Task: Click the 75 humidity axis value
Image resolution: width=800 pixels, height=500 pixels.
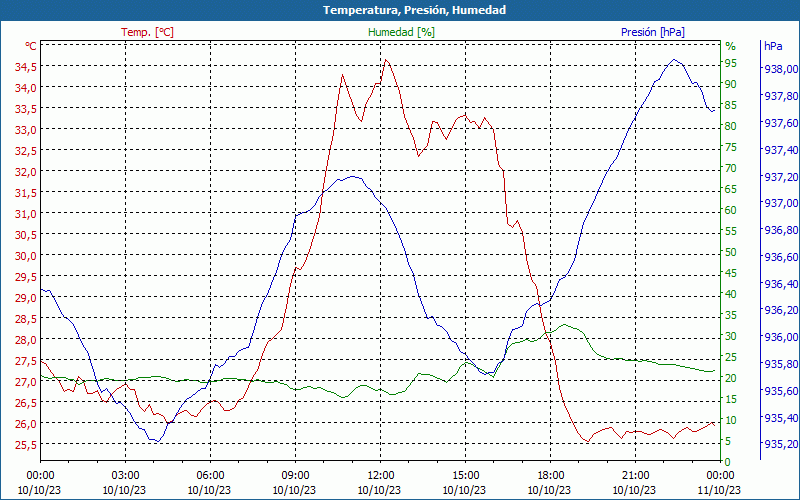Action: click(731, 147)
